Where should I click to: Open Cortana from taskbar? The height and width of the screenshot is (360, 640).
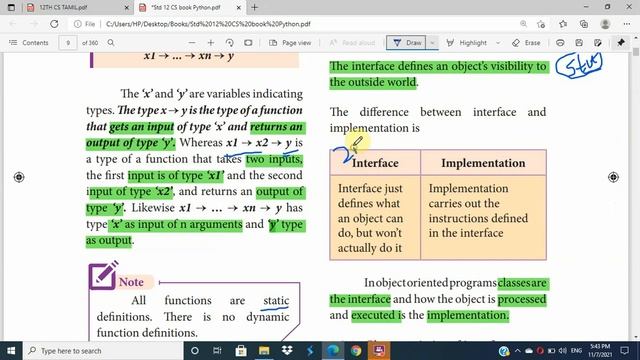(x=195, y=351)
